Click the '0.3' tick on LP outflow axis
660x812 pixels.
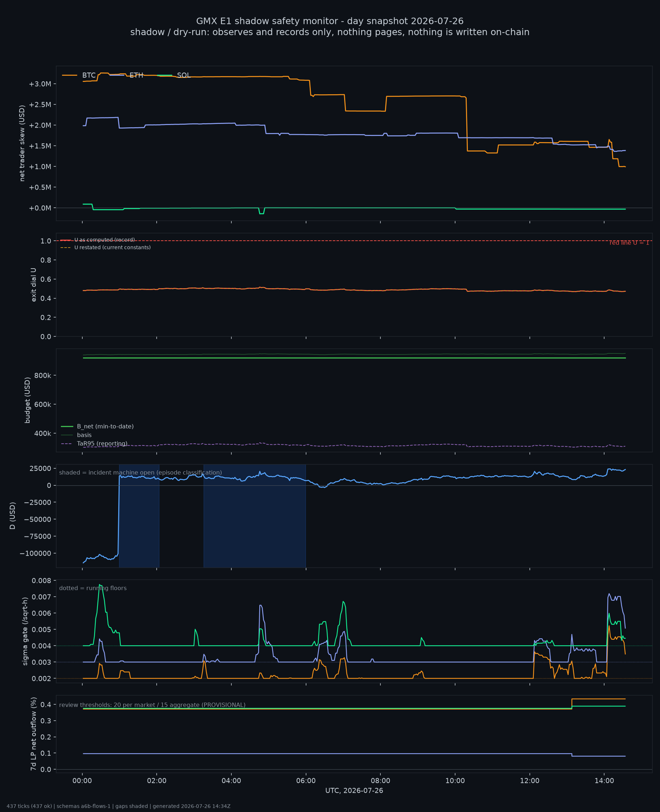[46, 721]
